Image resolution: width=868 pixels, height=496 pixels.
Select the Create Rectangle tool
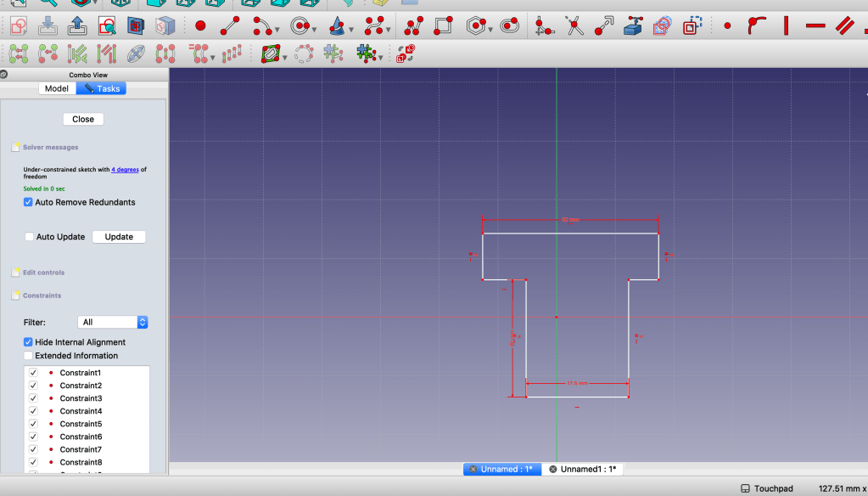(x=443, y=26)
